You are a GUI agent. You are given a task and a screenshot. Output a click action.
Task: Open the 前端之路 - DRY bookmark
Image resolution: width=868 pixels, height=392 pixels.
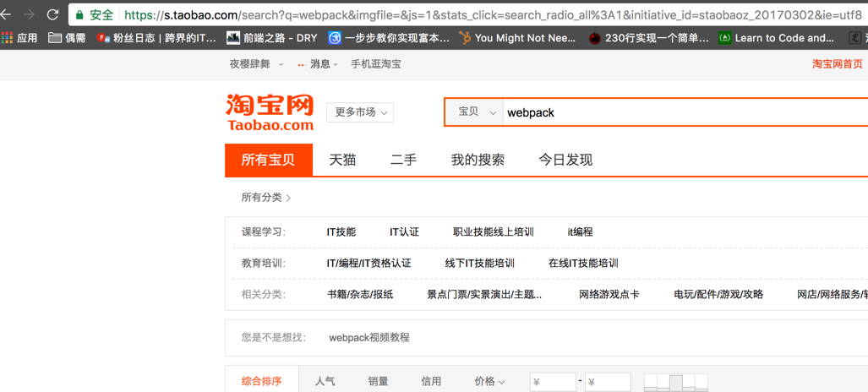tap(272, 38)
